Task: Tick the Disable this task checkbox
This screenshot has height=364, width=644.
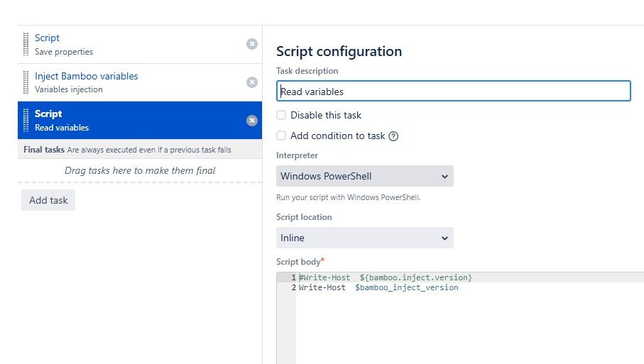Action: [281, 115]
